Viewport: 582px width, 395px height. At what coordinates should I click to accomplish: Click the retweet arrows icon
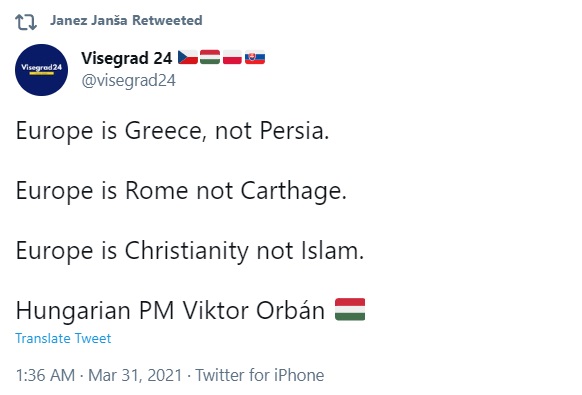(26, 22)
